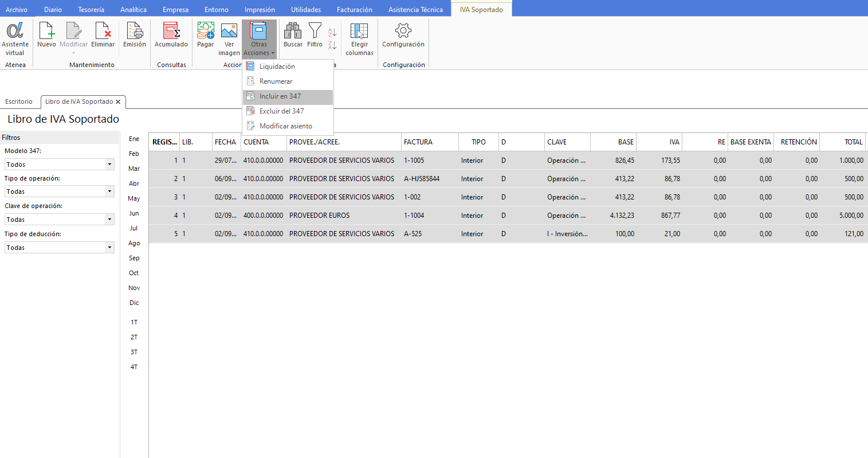Image resolution: width=868 pixels, height=458 pixels.
Task: Choose Renumerar in the menu
Action: (x=288, y=81)
